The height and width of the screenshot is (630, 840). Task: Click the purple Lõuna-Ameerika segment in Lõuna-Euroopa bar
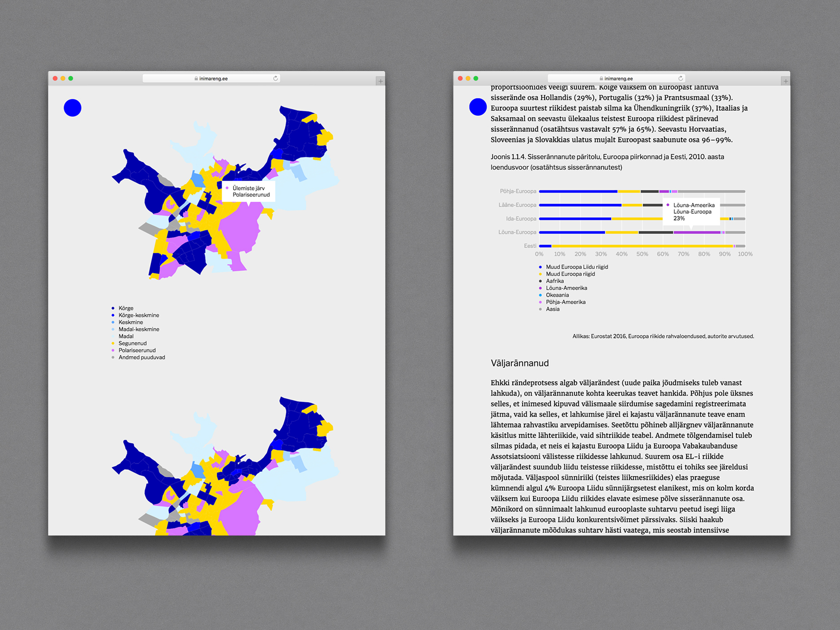[697, 232]
